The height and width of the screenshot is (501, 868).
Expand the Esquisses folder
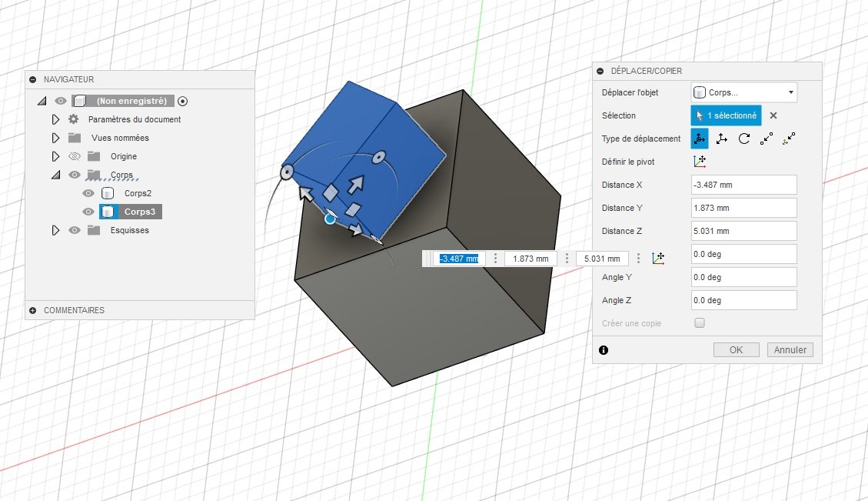55,230
